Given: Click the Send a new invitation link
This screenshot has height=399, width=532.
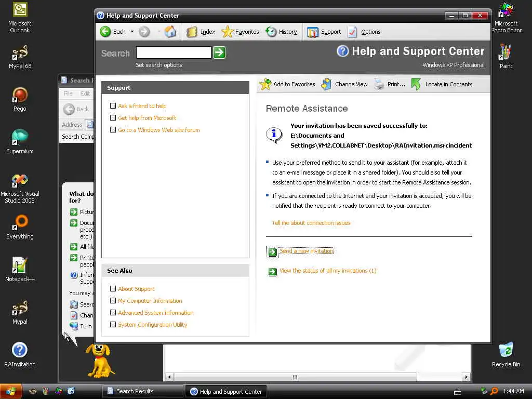Looking at the screenshot, I should [x=307, y=251].
